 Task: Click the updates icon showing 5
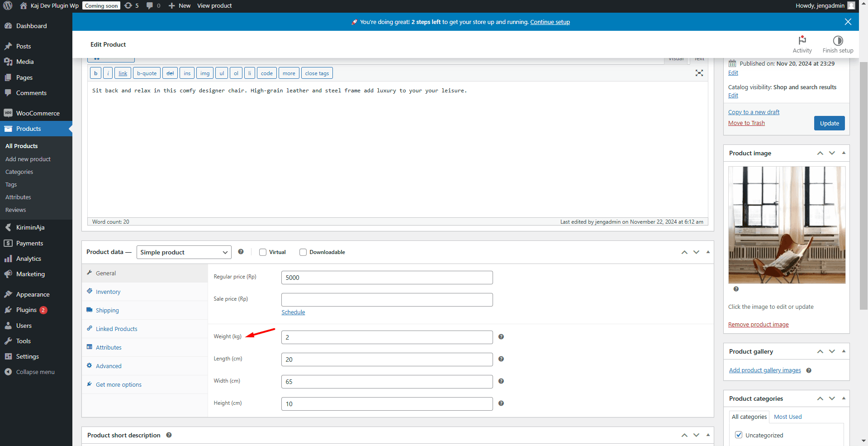coord(131,5)
